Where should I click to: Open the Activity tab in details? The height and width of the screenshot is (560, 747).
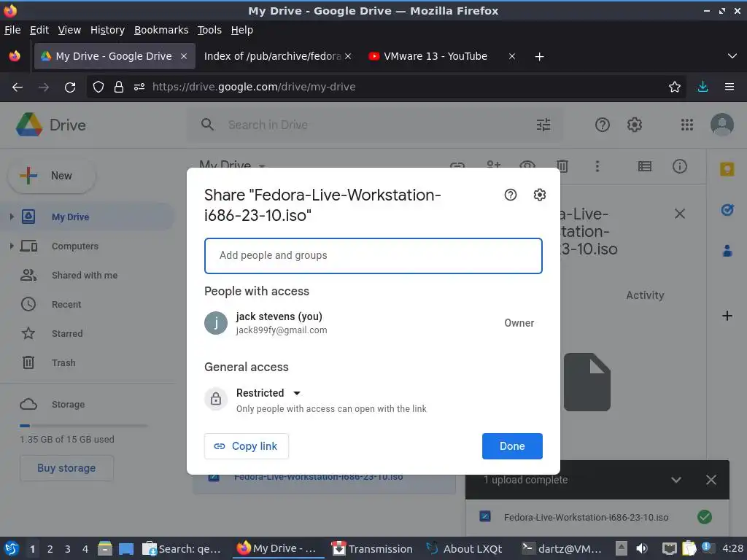click(645, 295)
